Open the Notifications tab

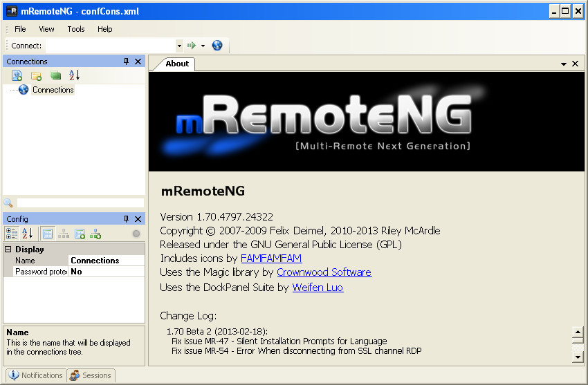36,375
